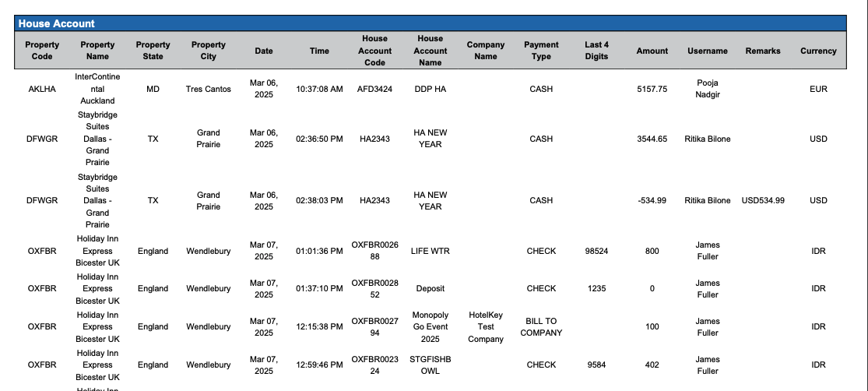Viewport: 868px width, 391px height.
Task: Click the amount 5157.75 cell
Action: tap(652, 89)
